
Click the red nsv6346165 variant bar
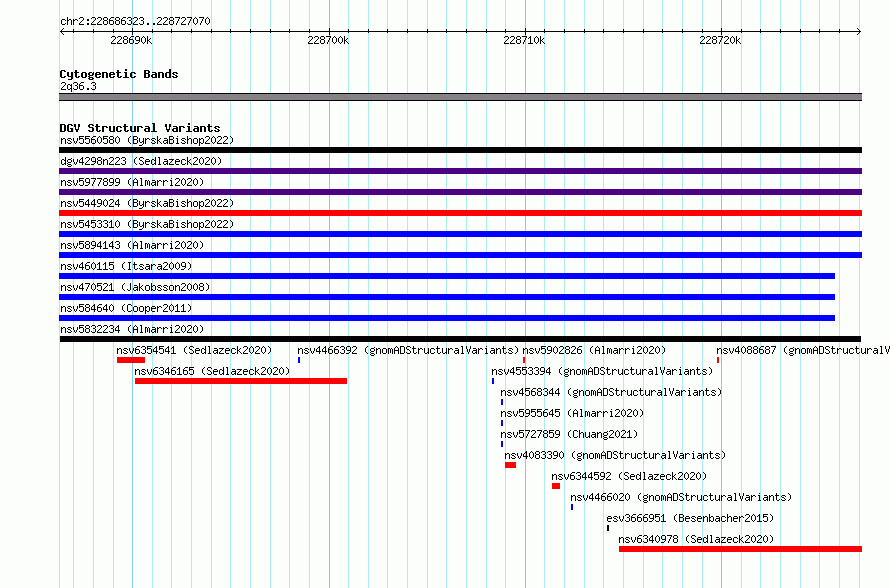241,381
